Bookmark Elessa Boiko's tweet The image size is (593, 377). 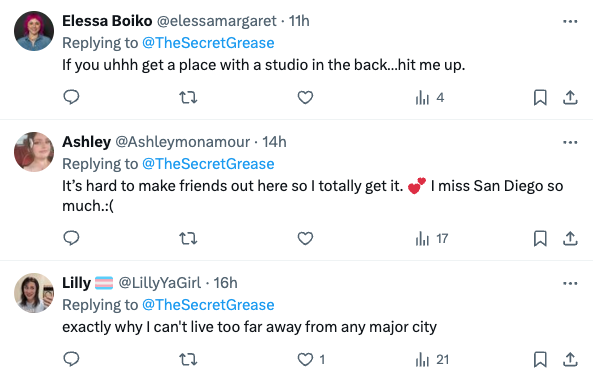pyautogui.click(x=540, y=98)
